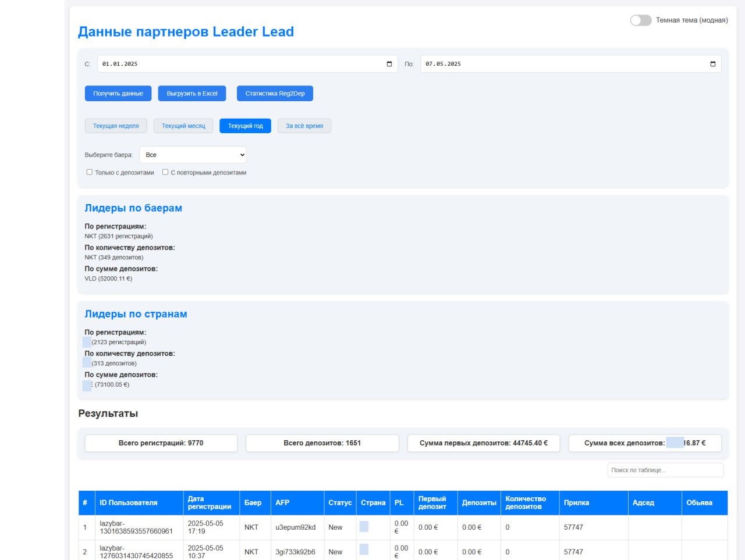
Task: Click the text NKT (2631 регистраций)
Action: tap(119, 237)
